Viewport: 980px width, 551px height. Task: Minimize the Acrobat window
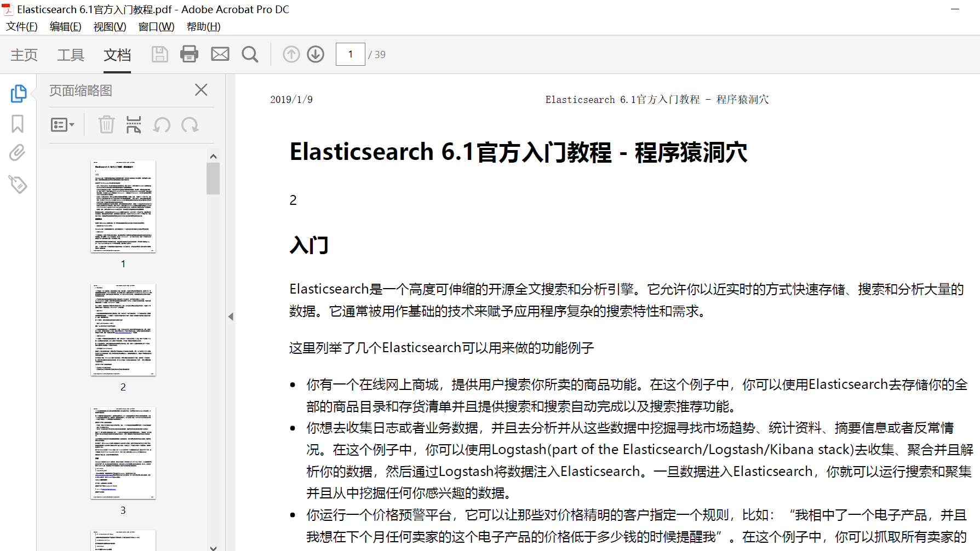point(955,9)
